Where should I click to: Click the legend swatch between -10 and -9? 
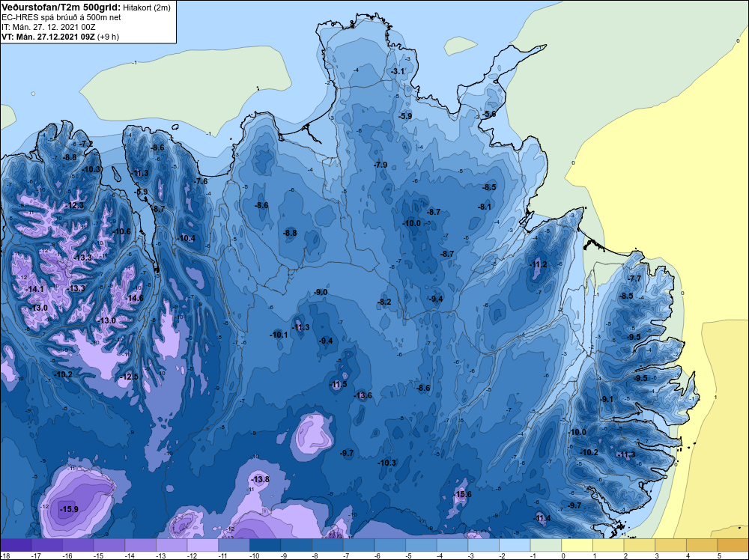265,545
